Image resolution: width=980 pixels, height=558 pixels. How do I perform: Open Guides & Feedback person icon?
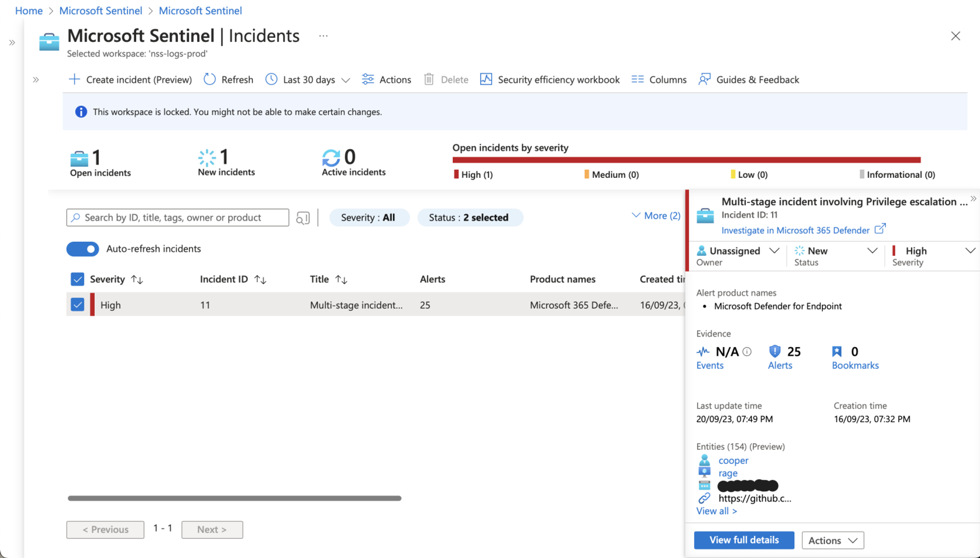coord(705,79)
